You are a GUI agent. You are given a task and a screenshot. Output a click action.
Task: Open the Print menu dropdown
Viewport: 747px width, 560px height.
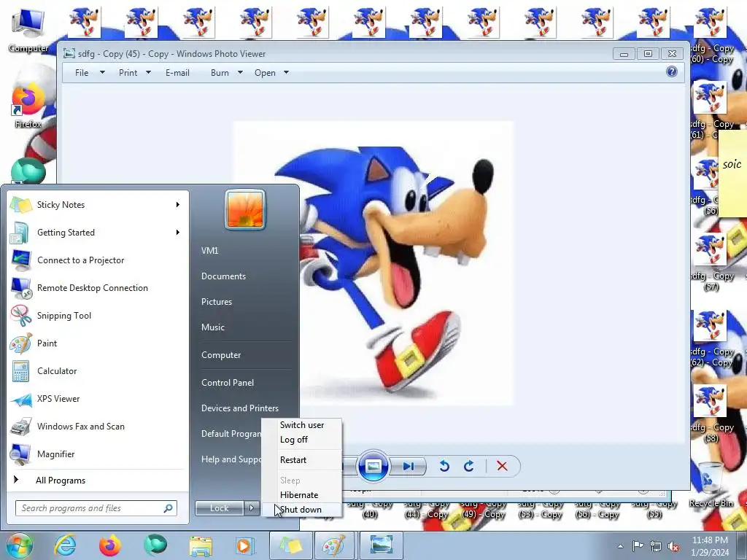tap(135, 73)
